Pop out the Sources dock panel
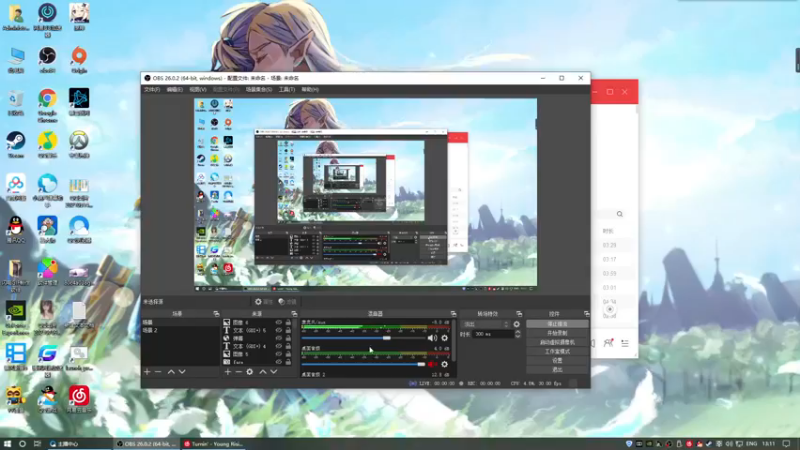The image size is (800, 450). click(294, 314)
